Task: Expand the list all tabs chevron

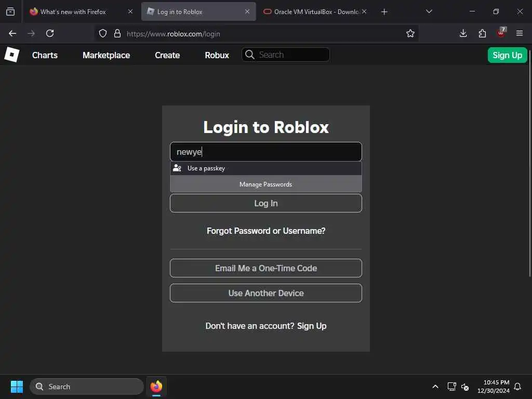Action: click(x=429, y=11)
